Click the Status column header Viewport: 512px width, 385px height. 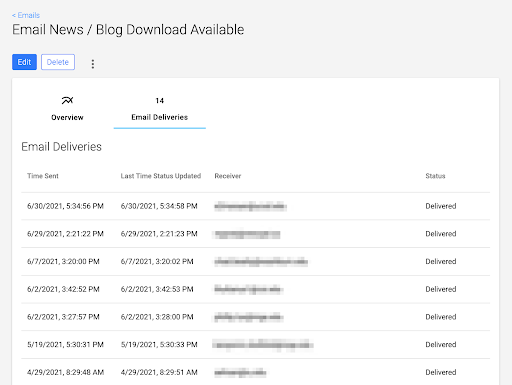pos(435,176)
